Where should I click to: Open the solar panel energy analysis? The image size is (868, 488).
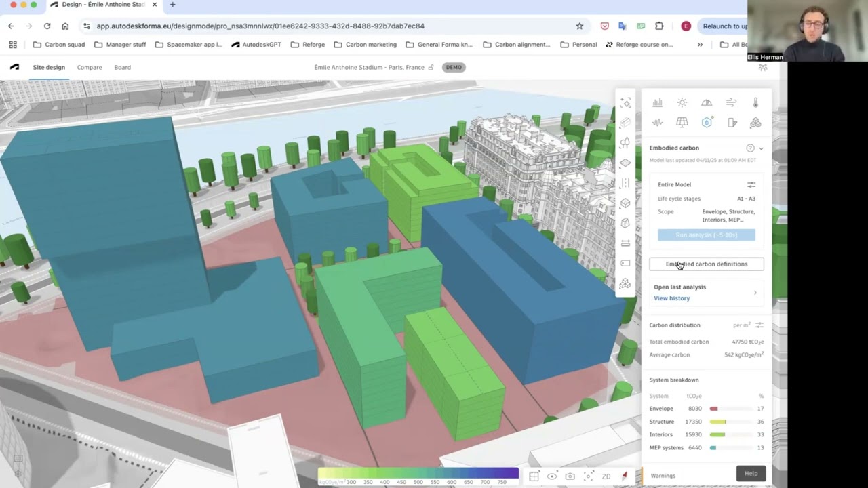[x=682, y=123]
